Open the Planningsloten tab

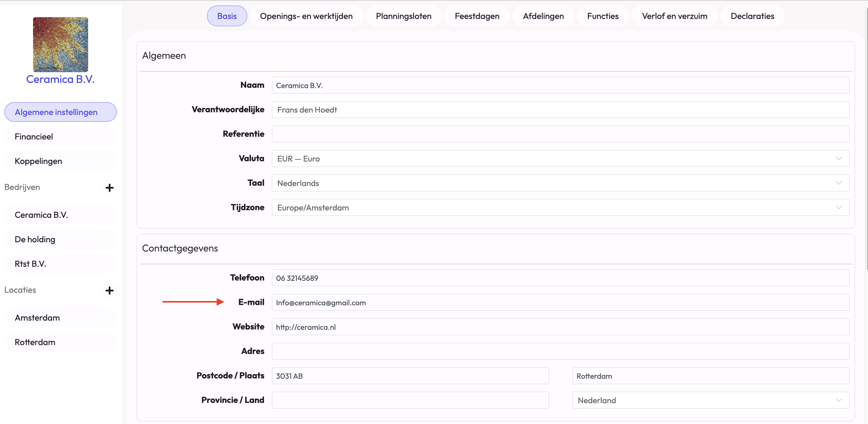[x=403, y=16]
